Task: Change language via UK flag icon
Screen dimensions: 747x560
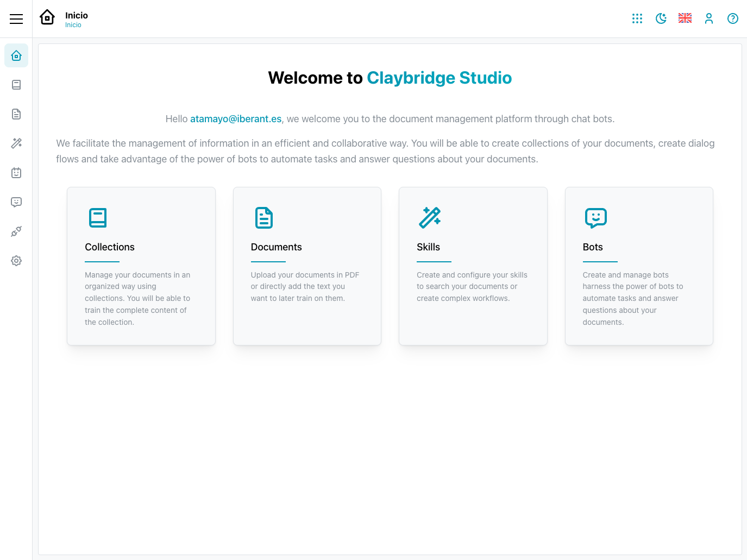Action: 685,18
